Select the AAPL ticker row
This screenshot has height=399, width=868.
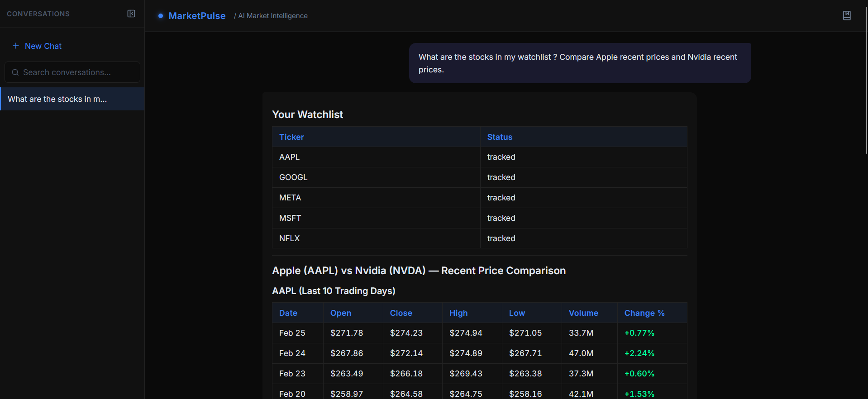[479, 157]
